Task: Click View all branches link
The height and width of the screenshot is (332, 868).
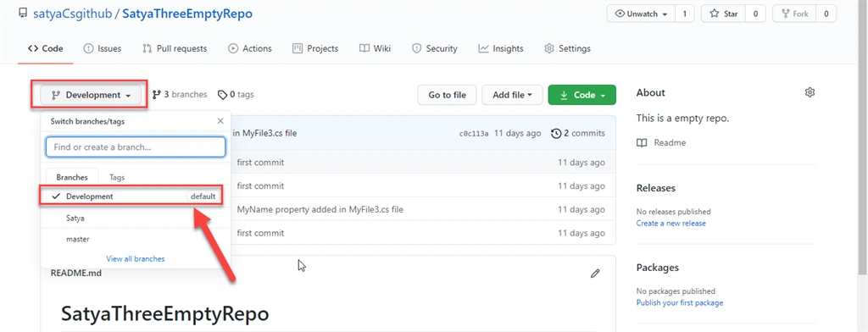Action: click(136, 258)
